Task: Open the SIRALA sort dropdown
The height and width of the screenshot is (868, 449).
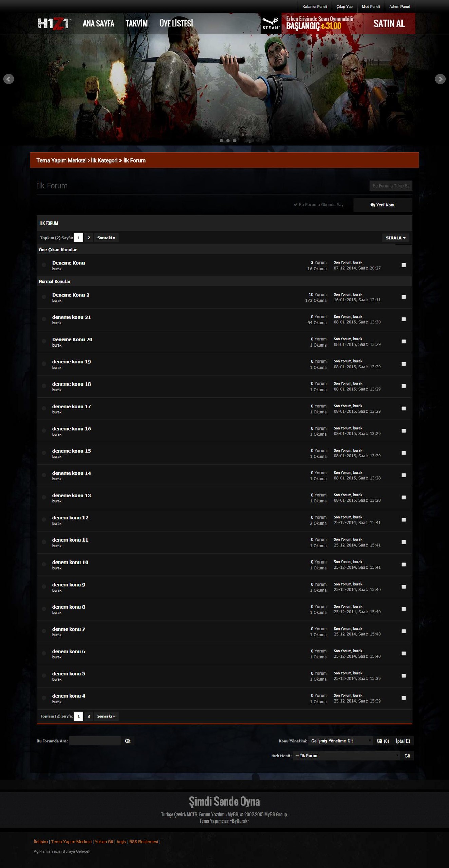Action: click(395, 238)
